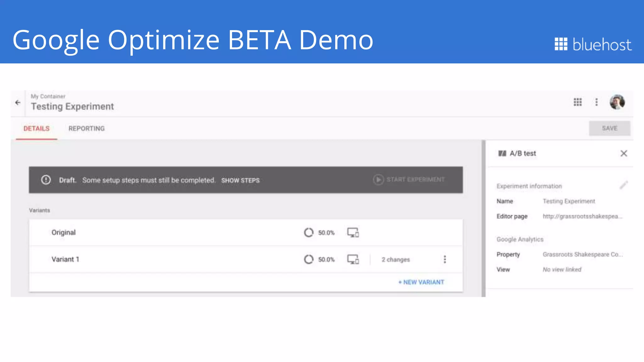Select the Original variant name
This screenshot has width=644, height=362.
pyautogui.click(x=64, y=233)
